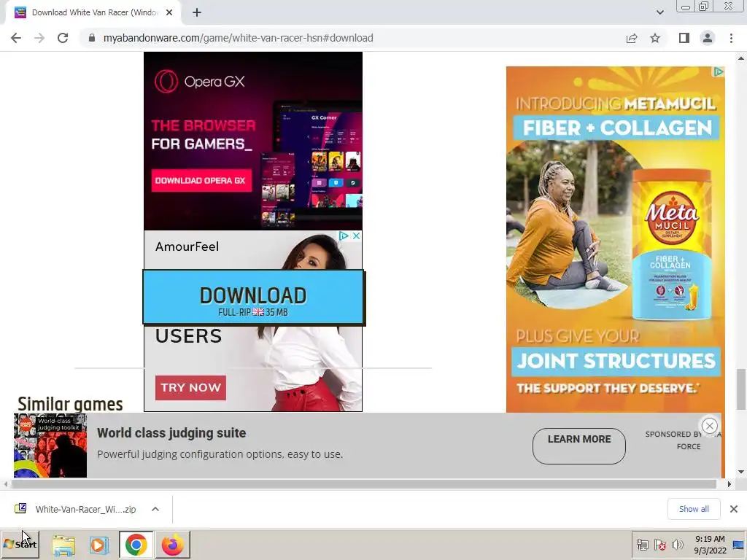Screen dimensions: 747x560
Task: Open the Chrome three-dot menu
Action: 731,38
